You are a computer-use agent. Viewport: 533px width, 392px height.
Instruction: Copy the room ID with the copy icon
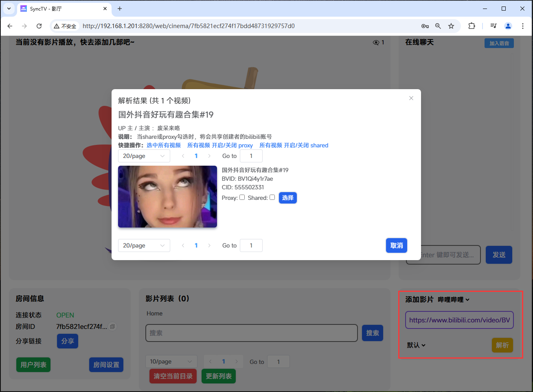coord(112,326)
